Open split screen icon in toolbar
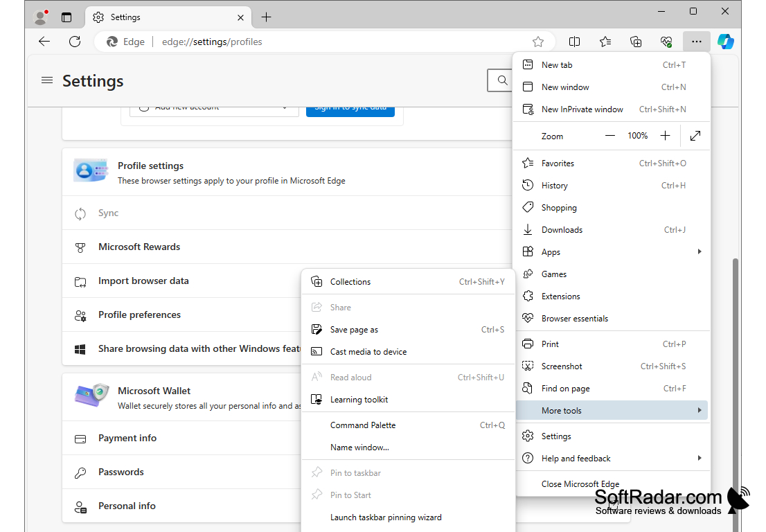 tap(575, 42)
